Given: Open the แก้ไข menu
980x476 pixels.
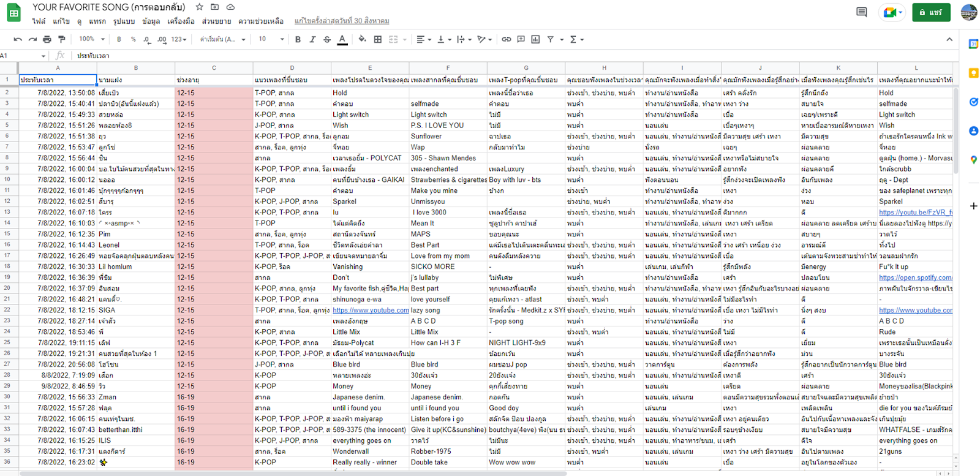Looking at the screenshot, I should [x=61, y=21].
